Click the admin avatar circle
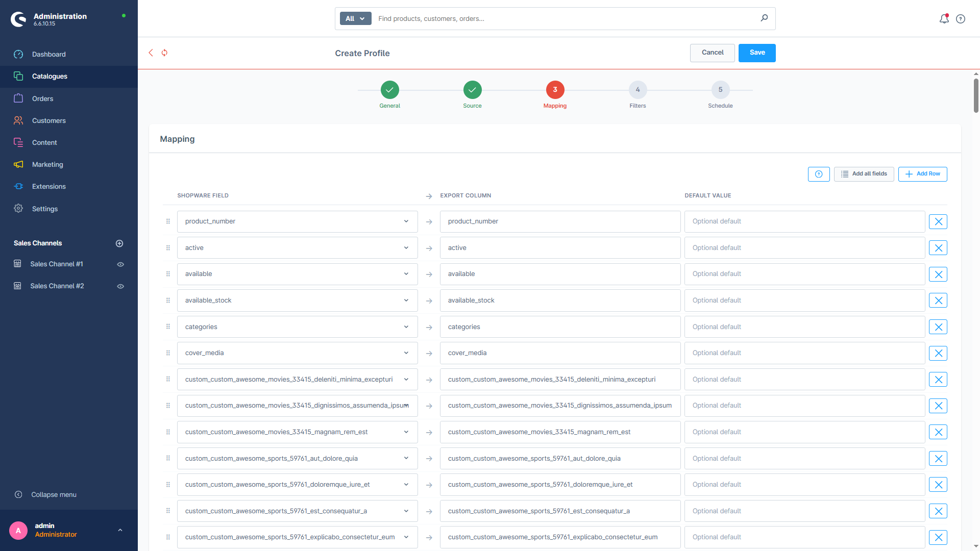 click(x=18, y=531)
